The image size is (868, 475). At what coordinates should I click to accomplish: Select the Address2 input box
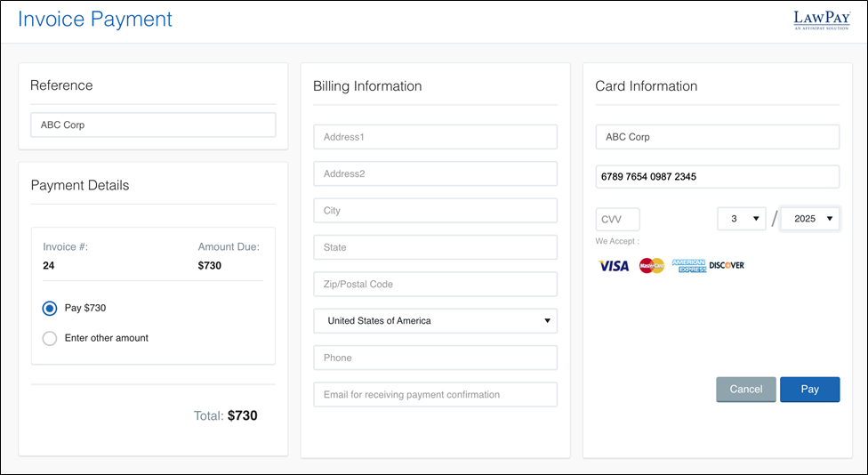tap(435, 174)
